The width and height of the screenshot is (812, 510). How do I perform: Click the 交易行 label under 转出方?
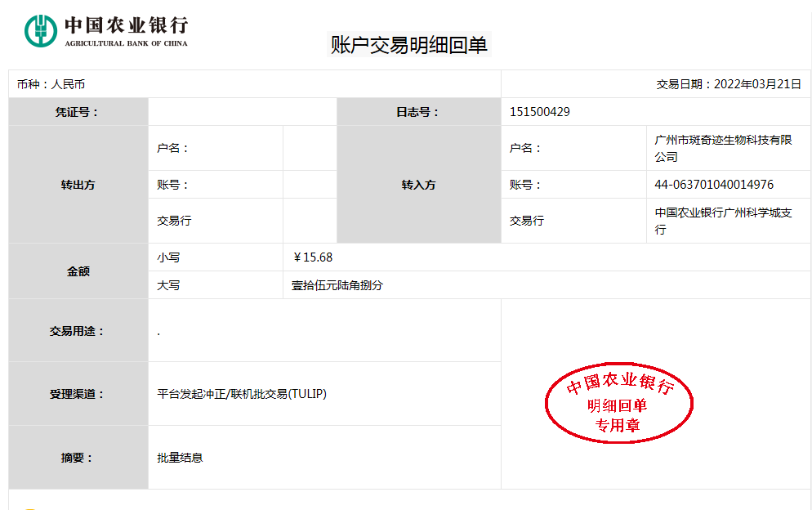point(174,221)
